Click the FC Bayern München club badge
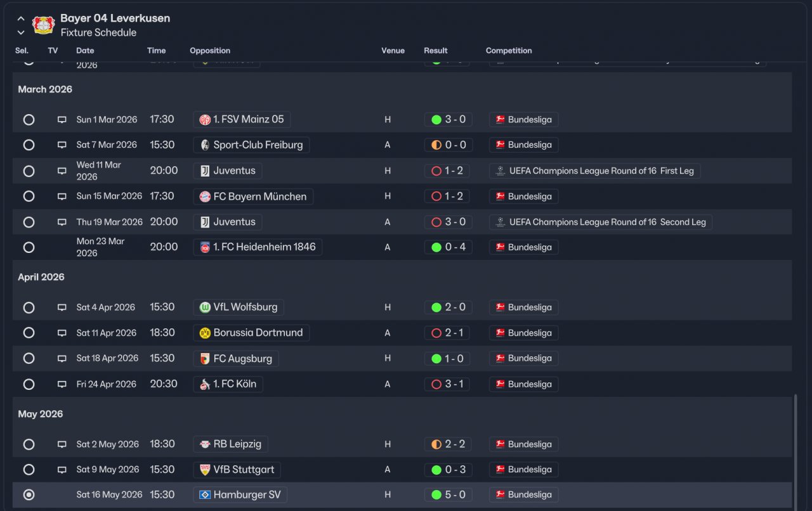The width and height of the screenshot is (812, 511). 205,197
